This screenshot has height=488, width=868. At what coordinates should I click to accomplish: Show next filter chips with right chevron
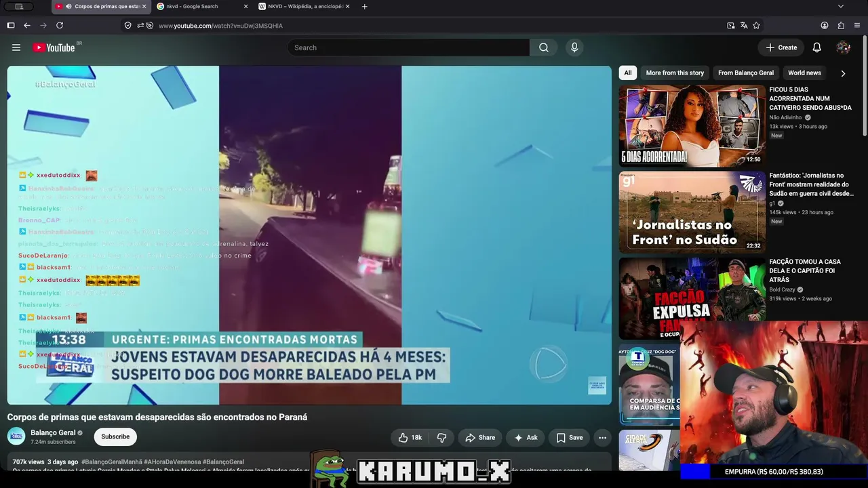point(843,73)
